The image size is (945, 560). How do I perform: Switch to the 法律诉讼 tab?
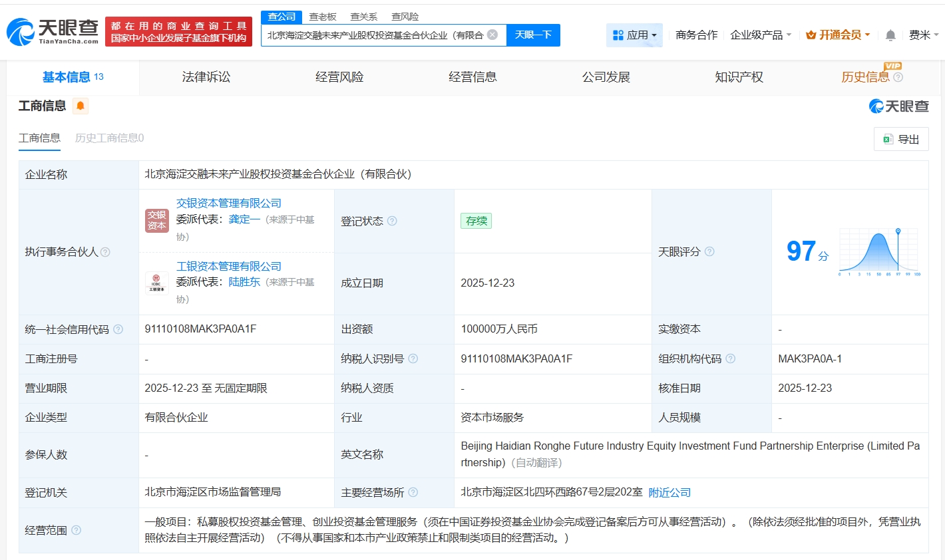click(206, 77)
